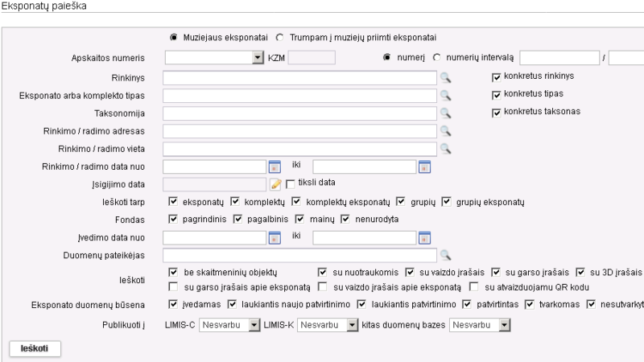Open calendar for Įvedimo data iki
The width and height of the screenshot is (644, 362).
(425, 238)
